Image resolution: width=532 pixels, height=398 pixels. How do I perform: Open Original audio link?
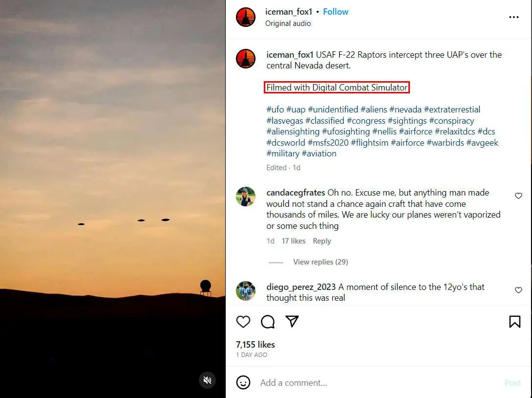click(x=288, y=23)
